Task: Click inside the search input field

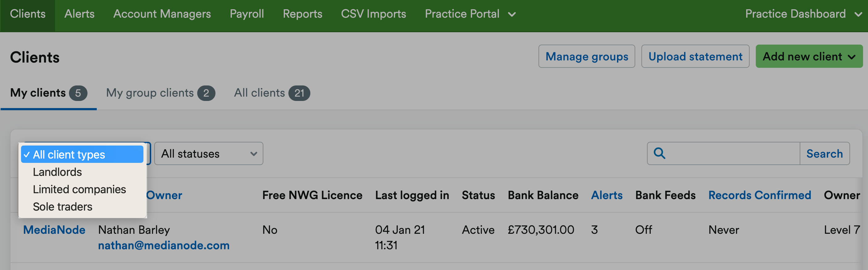Action: (x=725, y=154)
